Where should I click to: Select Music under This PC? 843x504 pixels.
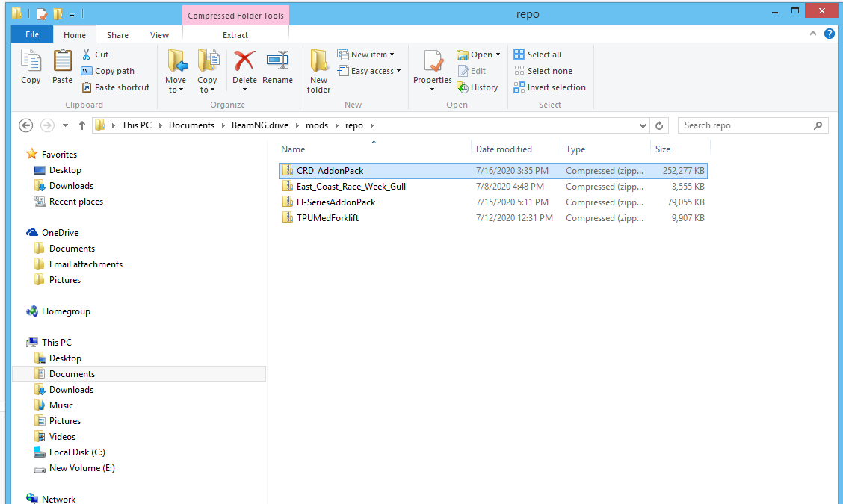(54, 405)
